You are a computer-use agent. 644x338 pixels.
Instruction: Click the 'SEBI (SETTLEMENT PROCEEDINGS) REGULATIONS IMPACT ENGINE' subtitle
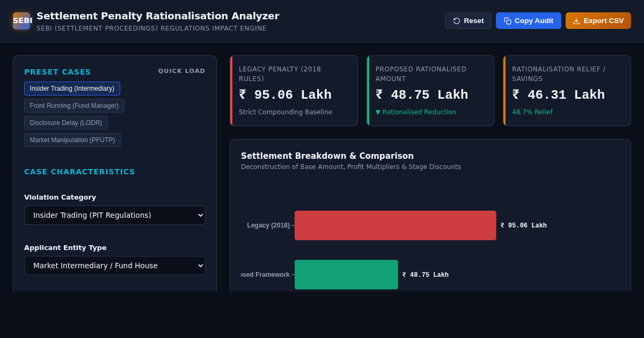coord(151,28)
